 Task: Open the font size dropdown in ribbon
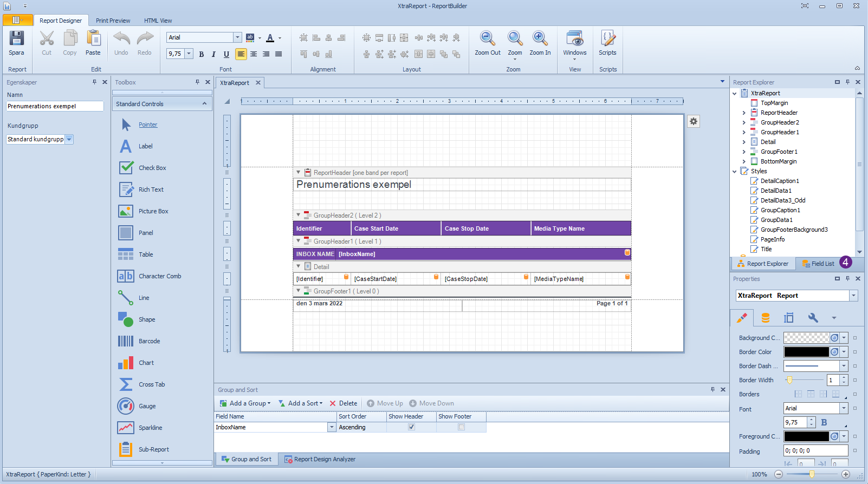[189, 54]
